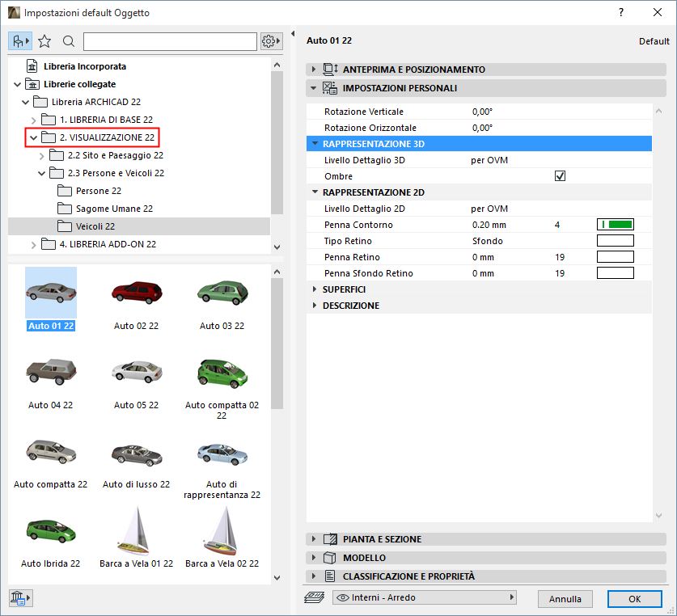Expand the Superfici parameter group
677x616 pixels.
(344, 289)
